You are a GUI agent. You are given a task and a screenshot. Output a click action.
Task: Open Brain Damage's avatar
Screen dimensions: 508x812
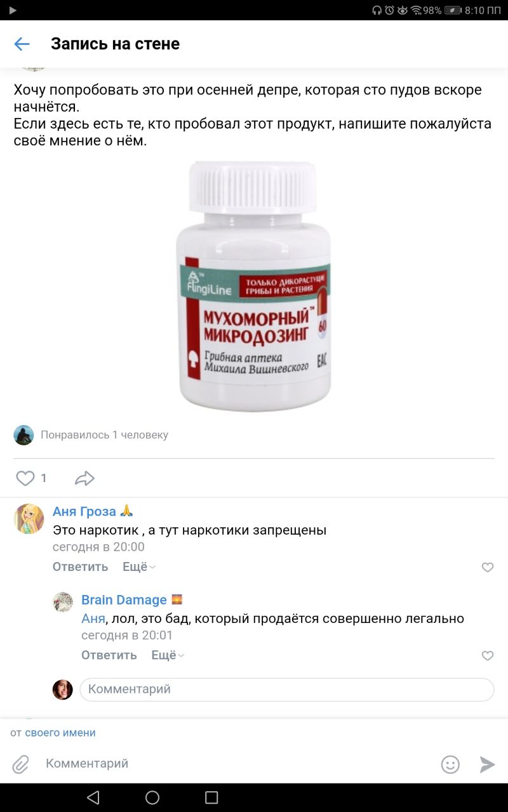click(x=62, y=602)
